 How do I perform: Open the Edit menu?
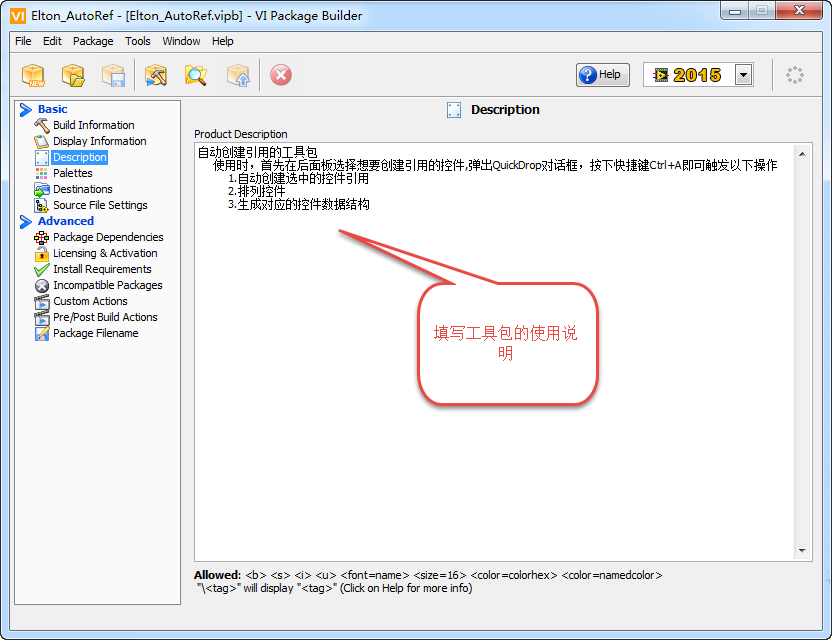[52, 41]
